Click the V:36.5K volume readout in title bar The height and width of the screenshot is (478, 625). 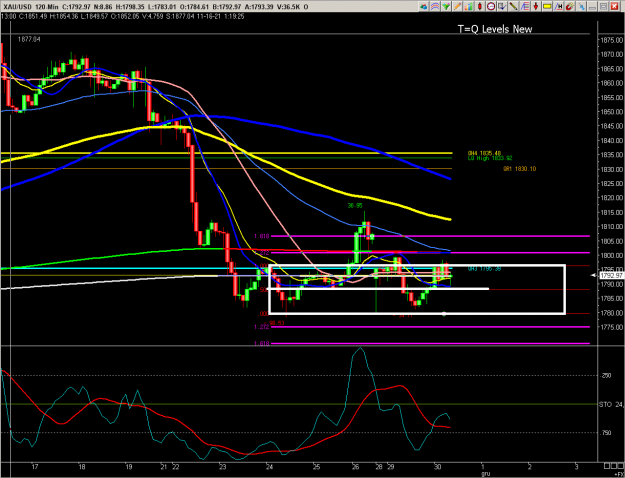click(291, 7)
